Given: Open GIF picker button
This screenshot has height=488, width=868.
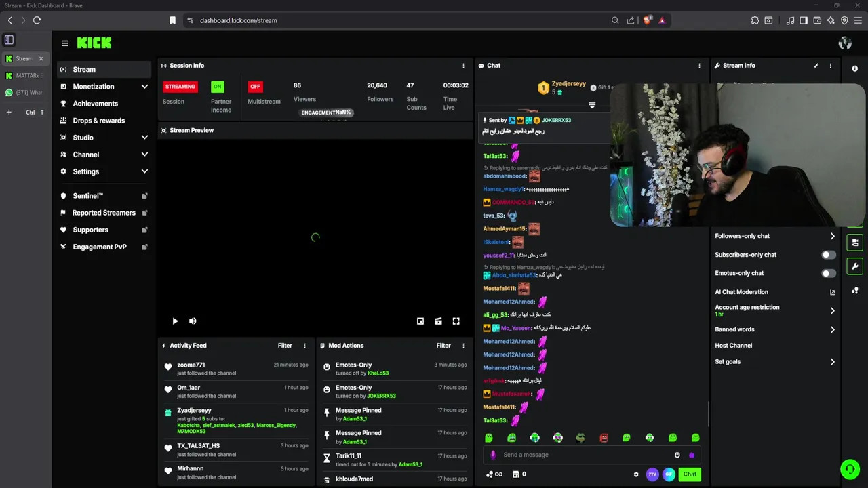Looking at the screenshot, I should (669, 474).
